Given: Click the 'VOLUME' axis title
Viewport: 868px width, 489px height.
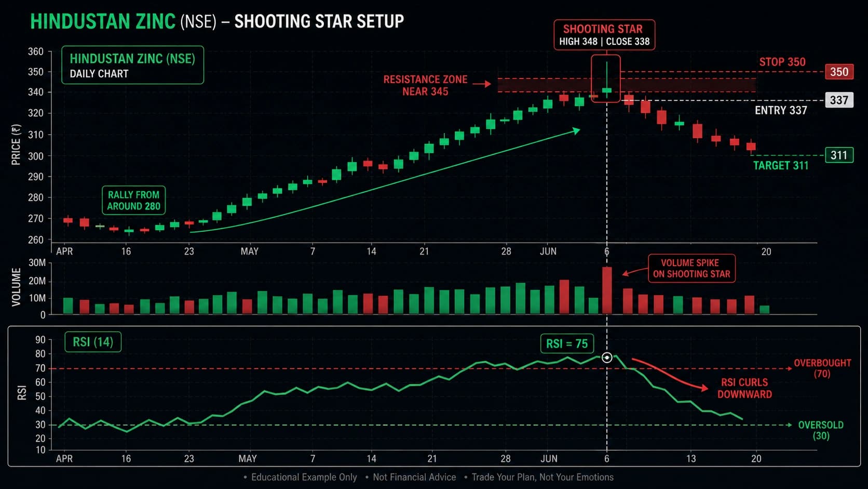Looking at the screenshot, I should click(x=16, y=287).
